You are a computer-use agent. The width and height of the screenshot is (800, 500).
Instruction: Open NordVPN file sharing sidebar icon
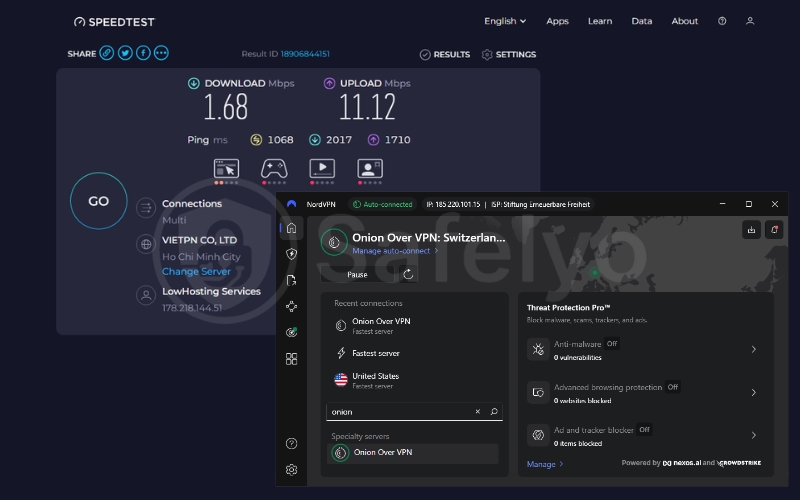click(291, 280)
